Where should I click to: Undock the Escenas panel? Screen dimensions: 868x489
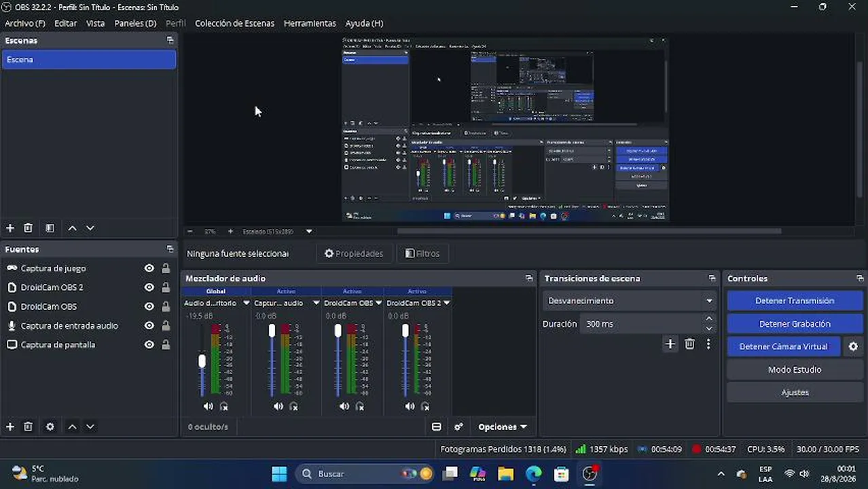coord(170,40)
